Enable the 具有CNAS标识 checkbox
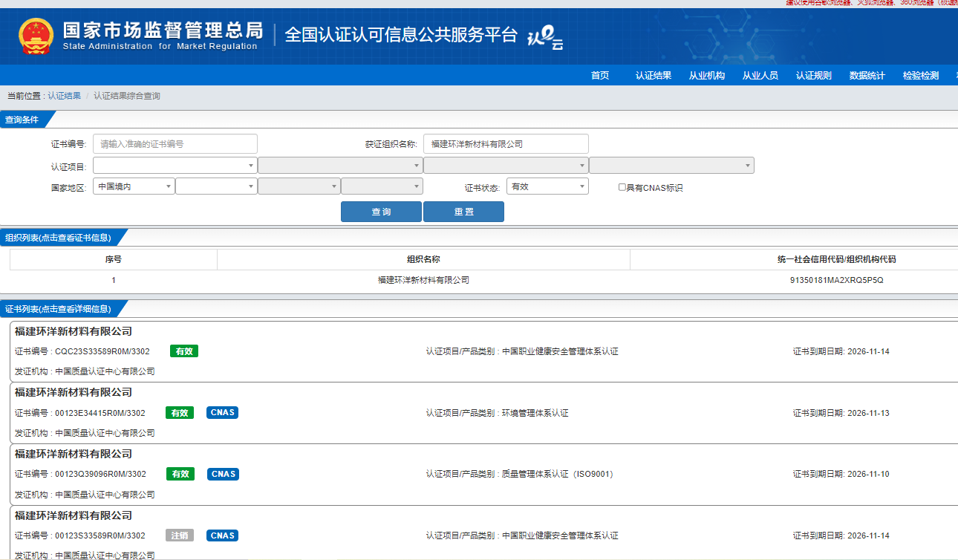The height and width of the screenshot is (560, 958). [622, 188]
